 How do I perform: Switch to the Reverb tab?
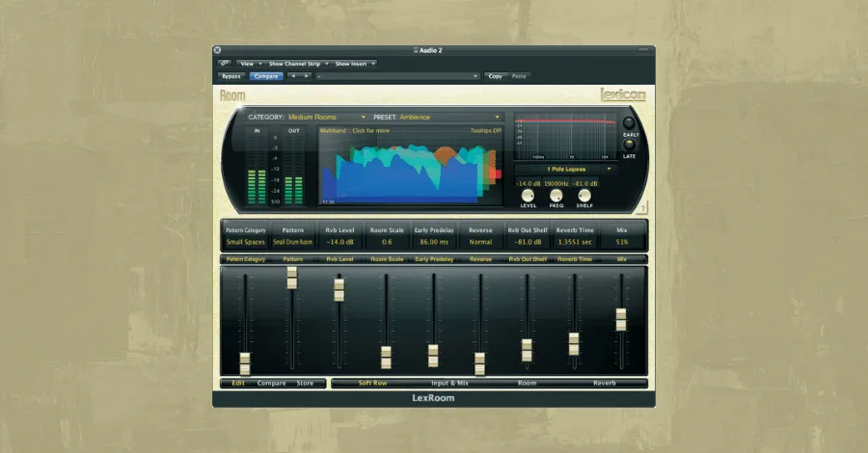coord(605,383)
